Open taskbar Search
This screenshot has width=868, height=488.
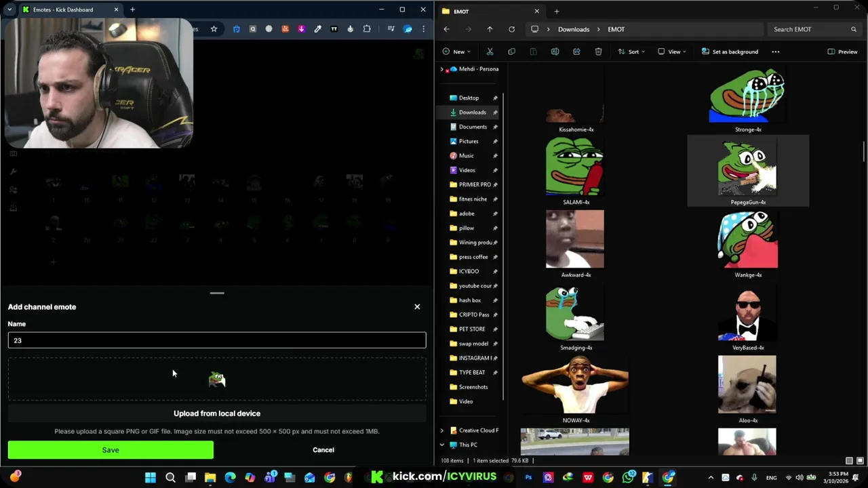coord(170,477)
